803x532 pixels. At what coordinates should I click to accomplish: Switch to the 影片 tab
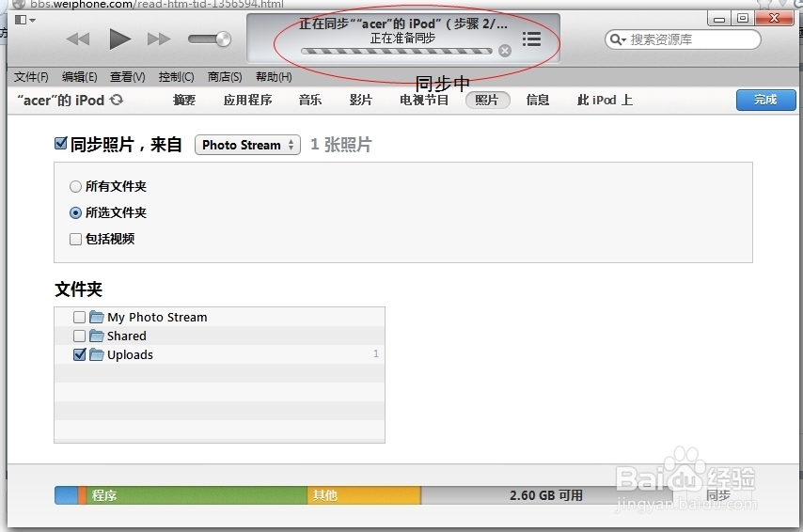click(x=360, y=100)
